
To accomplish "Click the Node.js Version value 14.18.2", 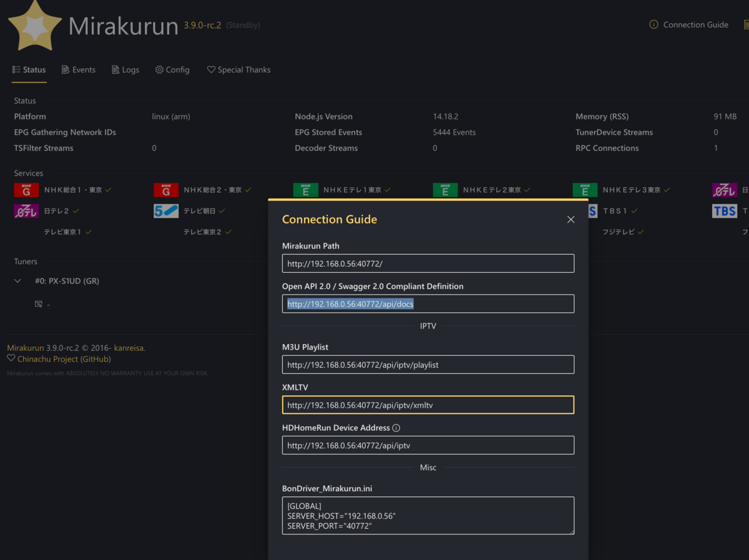I will point(446,117).
